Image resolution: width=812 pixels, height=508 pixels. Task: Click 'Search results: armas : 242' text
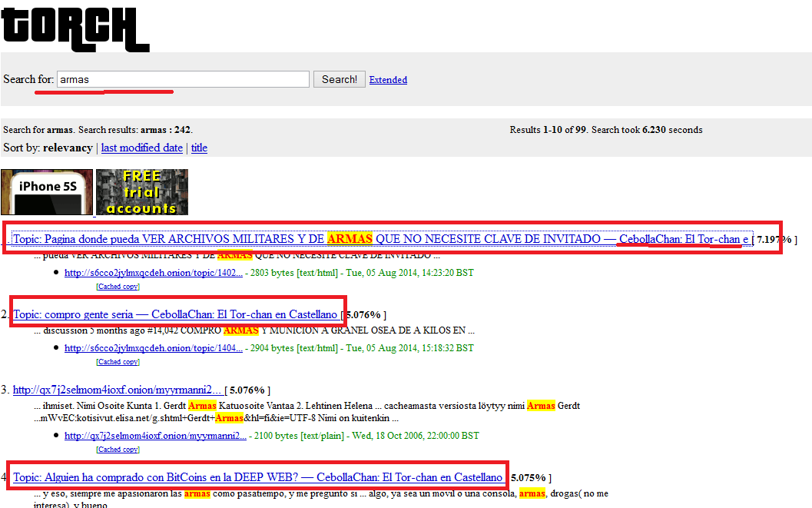pyautogui.click(x=135, y=129)
